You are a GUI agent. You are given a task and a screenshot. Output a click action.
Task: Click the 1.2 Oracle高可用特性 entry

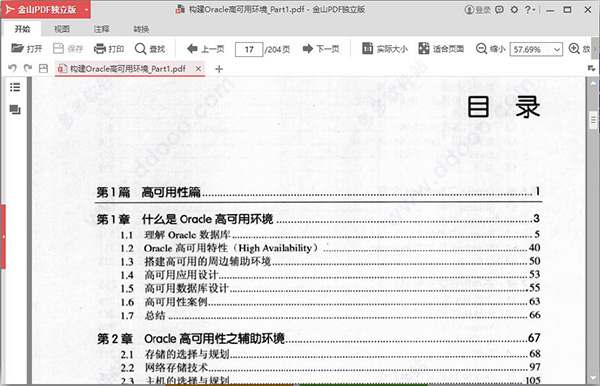click(330, 248)
